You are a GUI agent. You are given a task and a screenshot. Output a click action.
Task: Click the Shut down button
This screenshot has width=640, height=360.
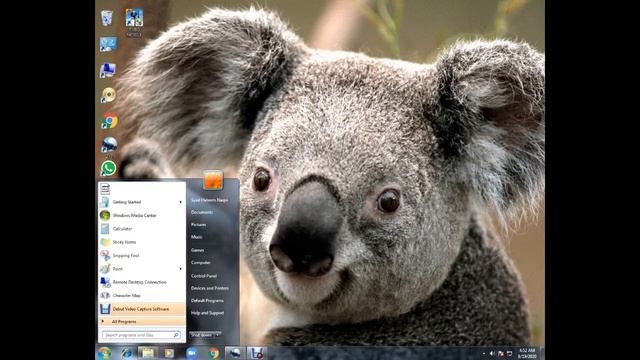coord(202,335)
